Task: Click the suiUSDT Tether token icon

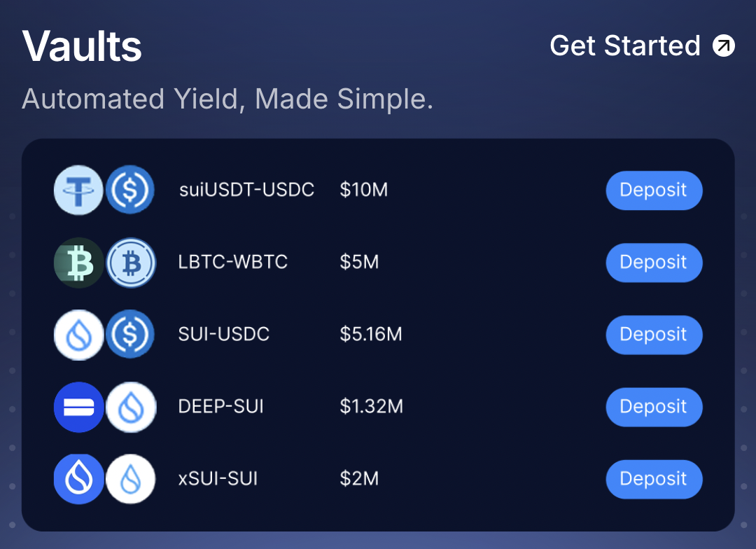Action: (78, 190)
